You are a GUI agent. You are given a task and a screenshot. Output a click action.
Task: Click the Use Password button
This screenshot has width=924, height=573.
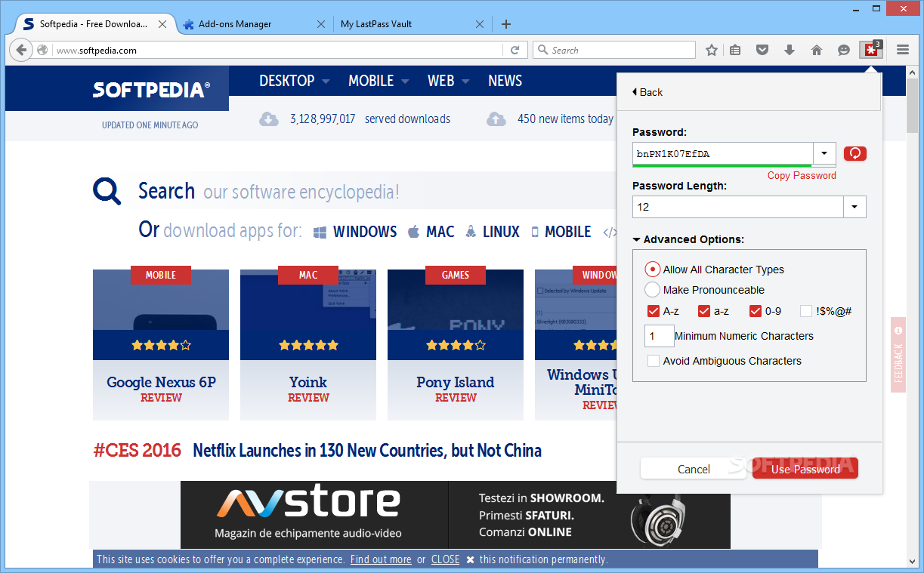click(805, 469)
